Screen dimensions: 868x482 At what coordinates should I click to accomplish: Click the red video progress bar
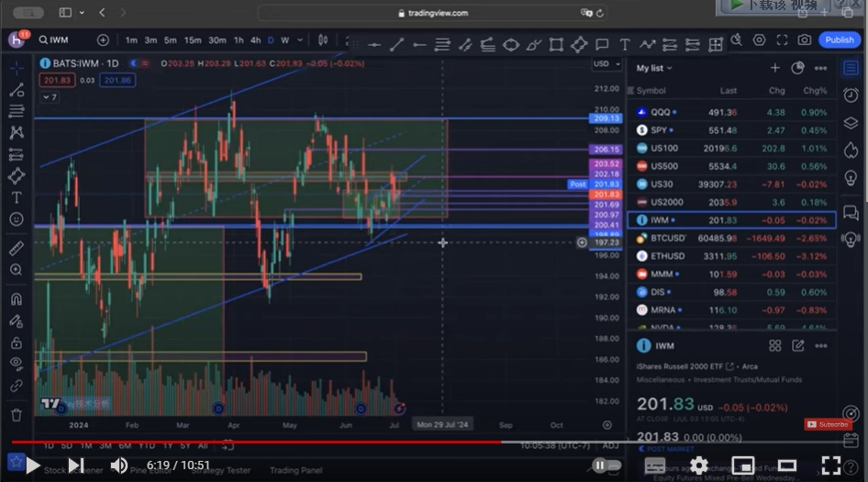pyautogui.click(x=256, y=443)
